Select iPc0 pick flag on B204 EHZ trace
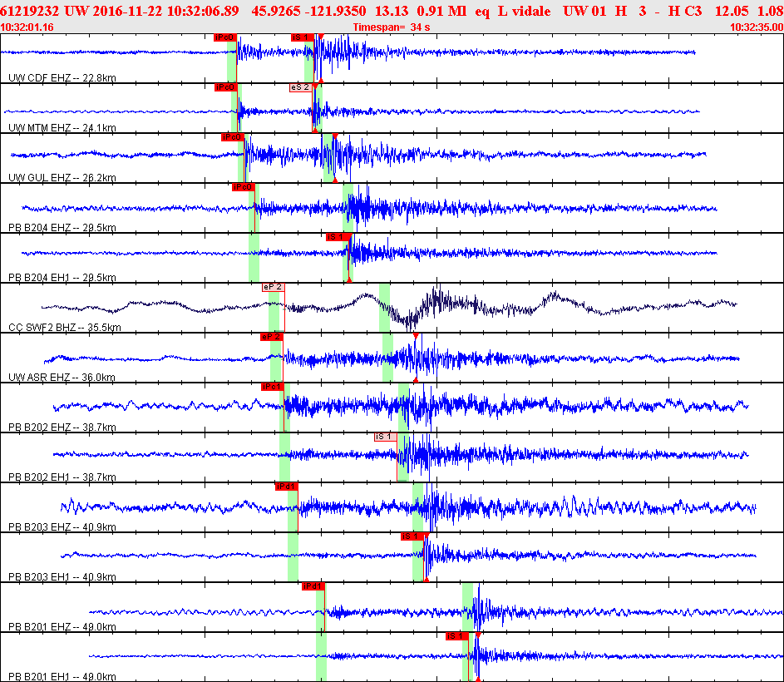784x682 pixels. [x=244, y=187]
